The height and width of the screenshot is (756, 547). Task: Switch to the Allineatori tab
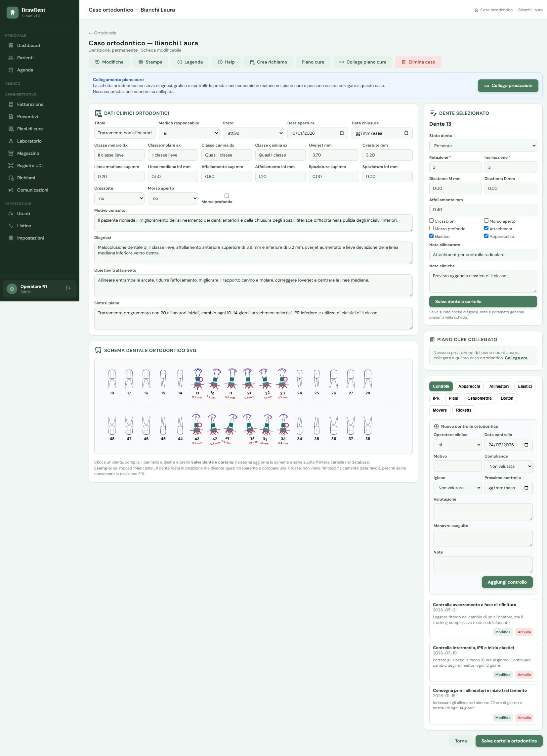point(499,386)
